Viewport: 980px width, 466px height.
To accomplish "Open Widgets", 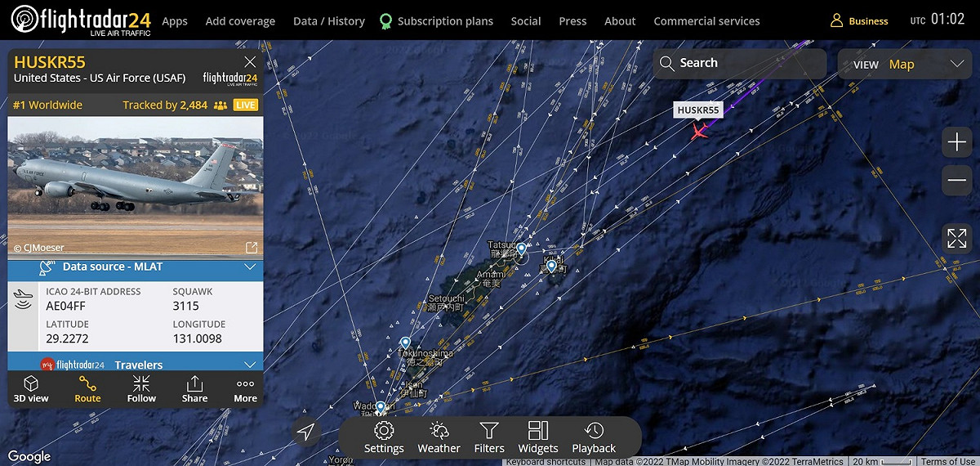I will click(538, 438).
